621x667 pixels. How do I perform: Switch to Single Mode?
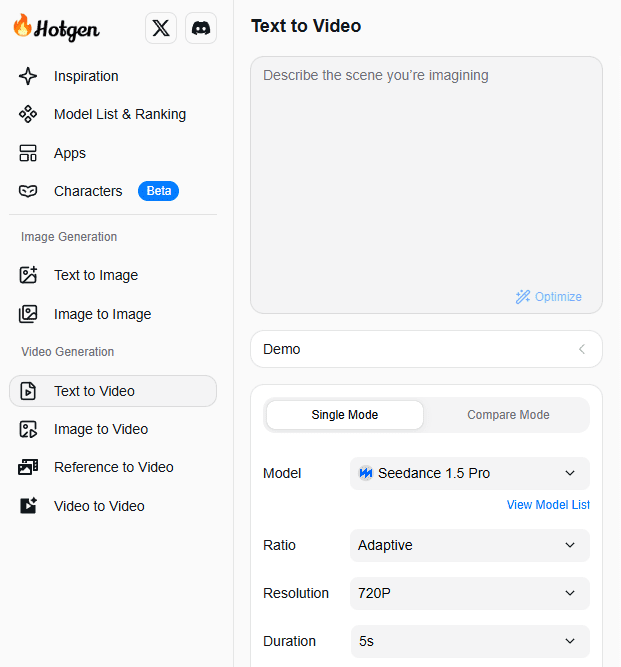[x=345, y=415]
